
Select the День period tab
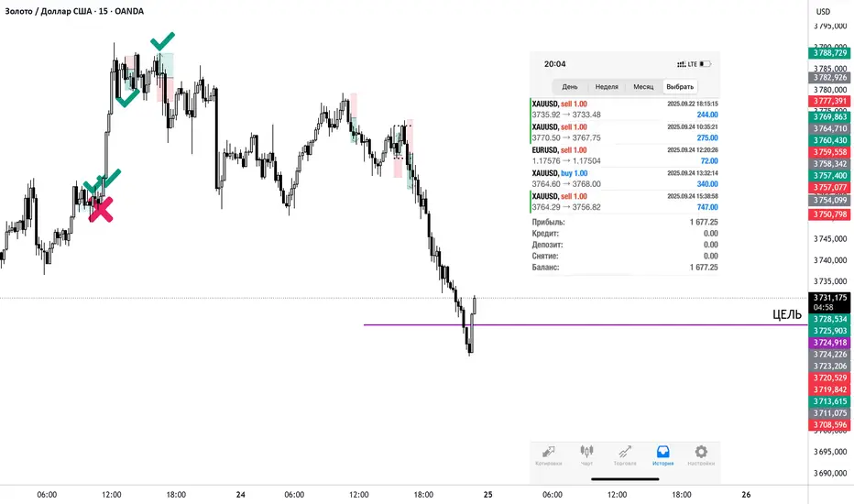pos(569,86)
